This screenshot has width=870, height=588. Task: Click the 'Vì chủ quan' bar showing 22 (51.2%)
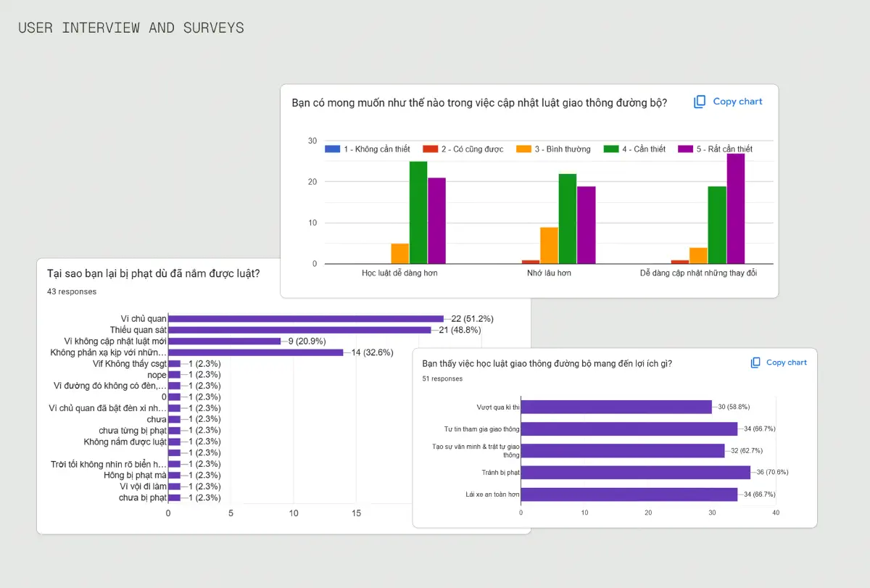click(x=304, y=319)
